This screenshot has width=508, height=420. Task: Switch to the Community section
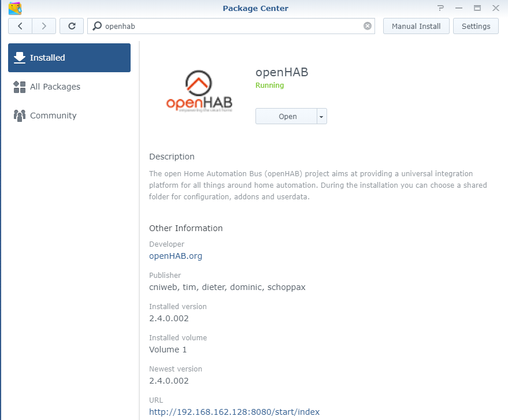click(69, 116)
